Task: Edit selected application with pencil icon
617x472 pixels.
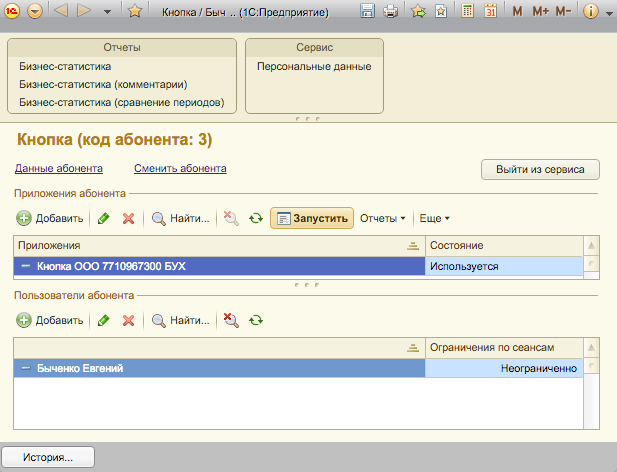Action: pyautogui.click(x=103, y=218)
